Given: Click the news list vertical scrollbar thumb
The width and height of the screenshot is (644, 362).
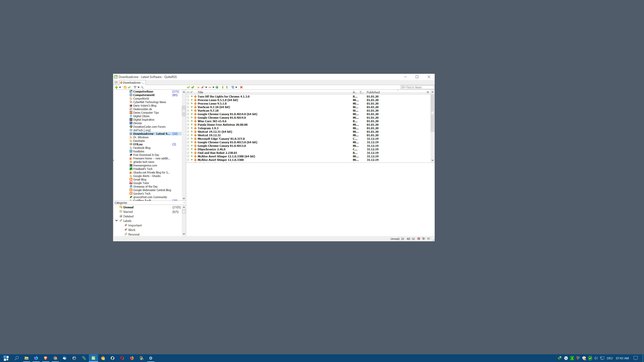Looking at the screenshot, I should click(x=433, y=113).
